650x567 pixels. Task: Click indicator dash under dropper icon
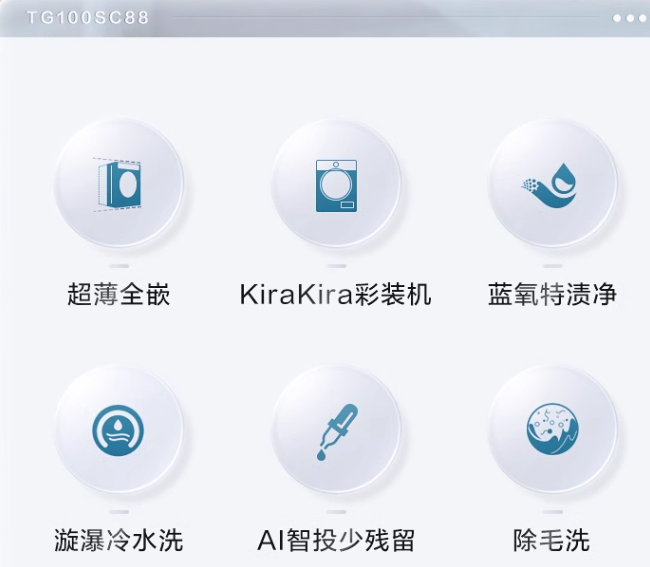point(336,512)
